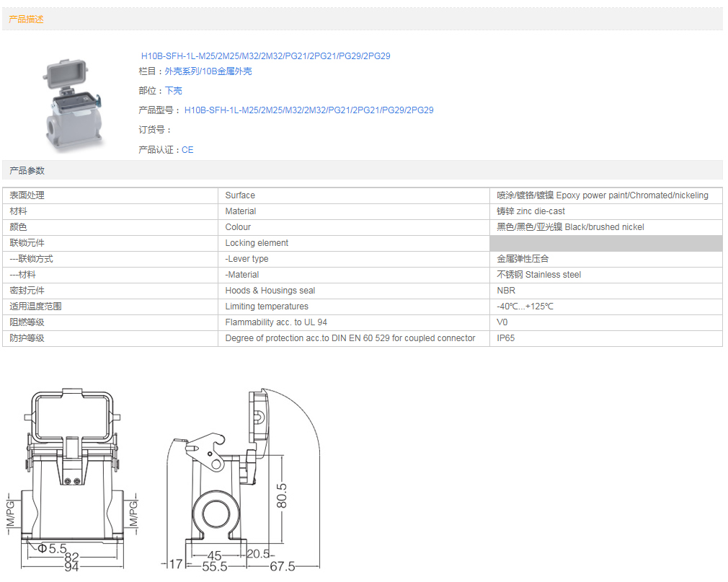Viewport: 728px width, 582px height.
Task: Click the front-view drawing with 82 and 94 dimensions
Action: (x=71, y=476)
